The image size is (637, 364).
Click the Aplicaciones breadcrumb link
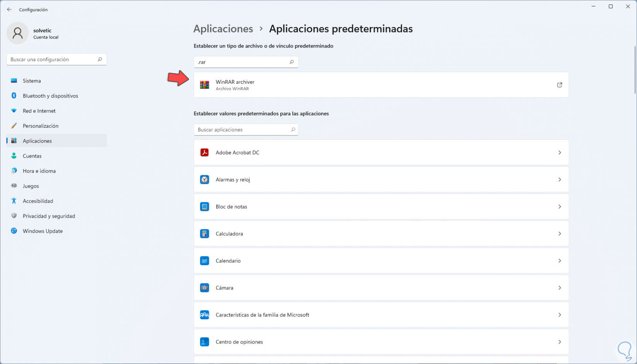[223, 29]
